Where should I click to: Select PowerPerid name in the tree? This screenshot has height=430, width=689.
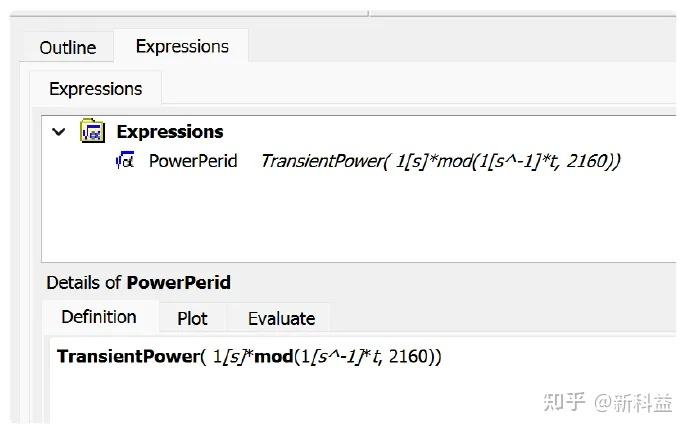193,161
